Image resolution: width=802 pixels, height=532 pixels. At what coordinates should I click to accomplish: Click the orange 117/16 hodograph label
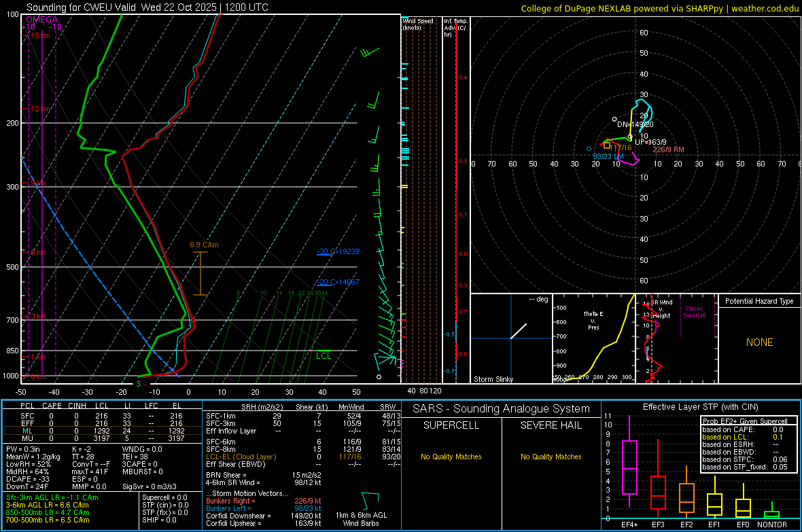(x=621, y=147)
